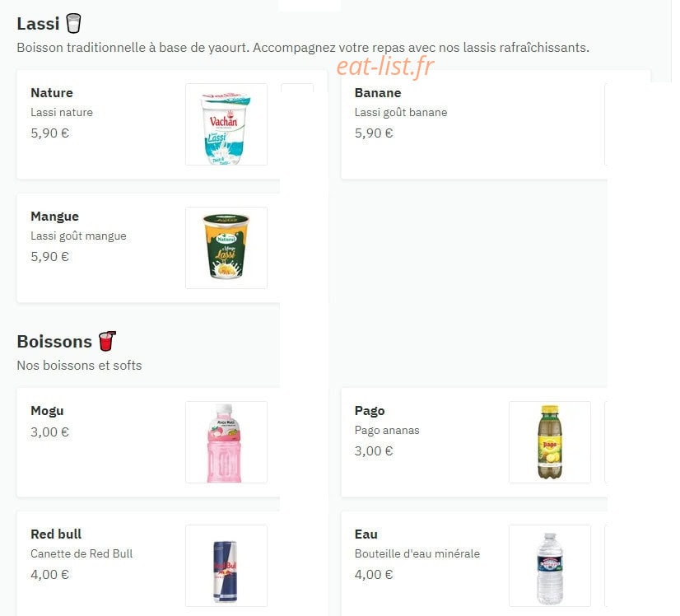Click the Mogu drink title
Screen dimensions: 680x616
[47, 411]
